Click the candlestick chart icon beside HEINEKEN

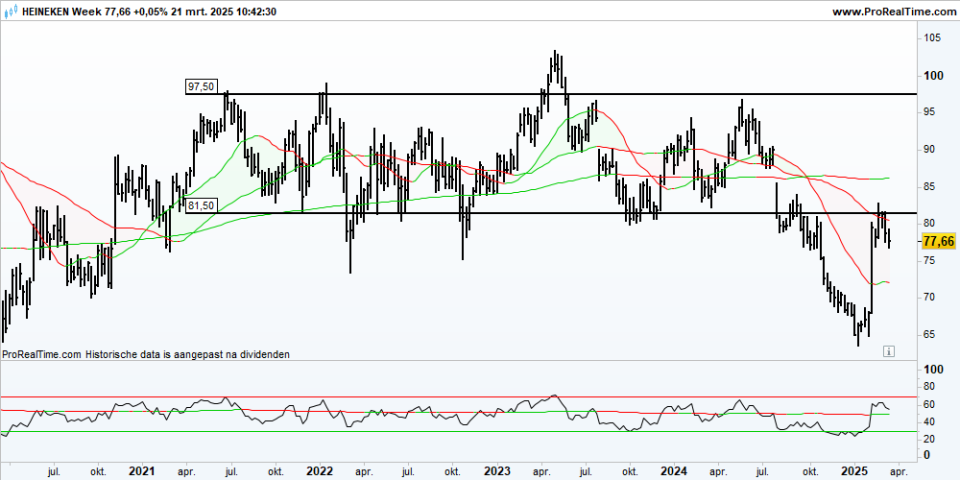(10, 10)
